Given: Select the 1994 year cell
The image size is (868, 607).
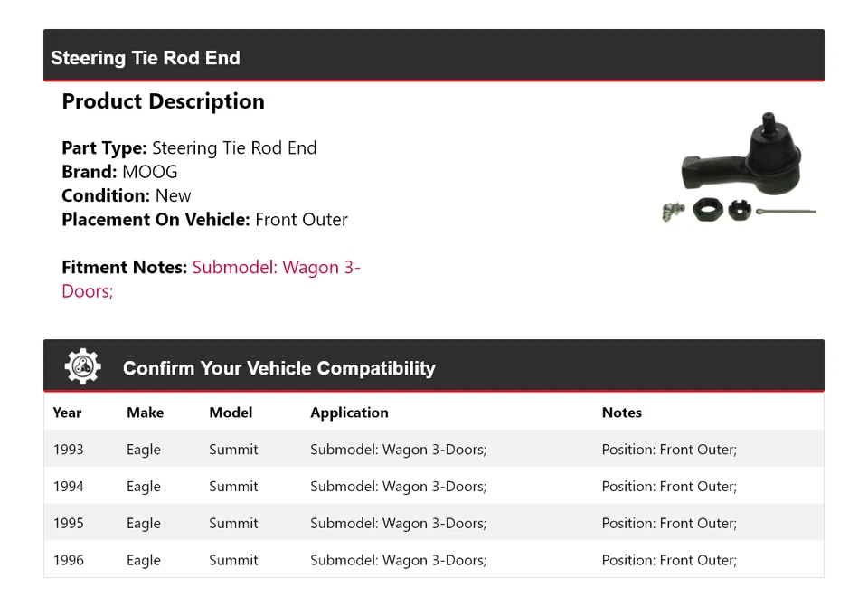Looking at the screenshot, I should coord(68,487).
